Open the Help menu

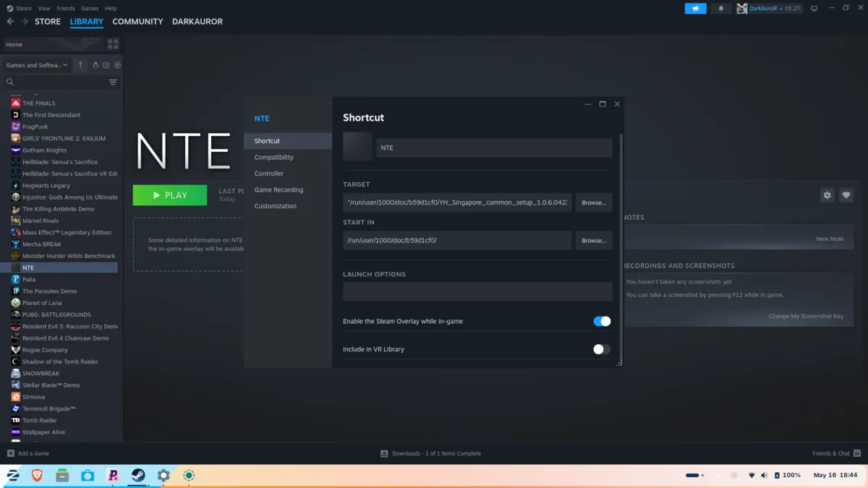111,9
